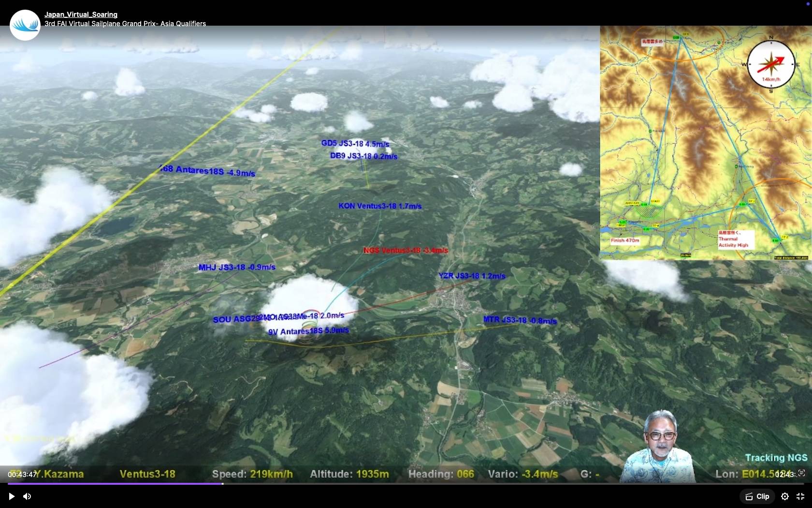Click the MTR JS3-18 glider label
This screenshot has width=812, height=508.
(x=520, y=320)
